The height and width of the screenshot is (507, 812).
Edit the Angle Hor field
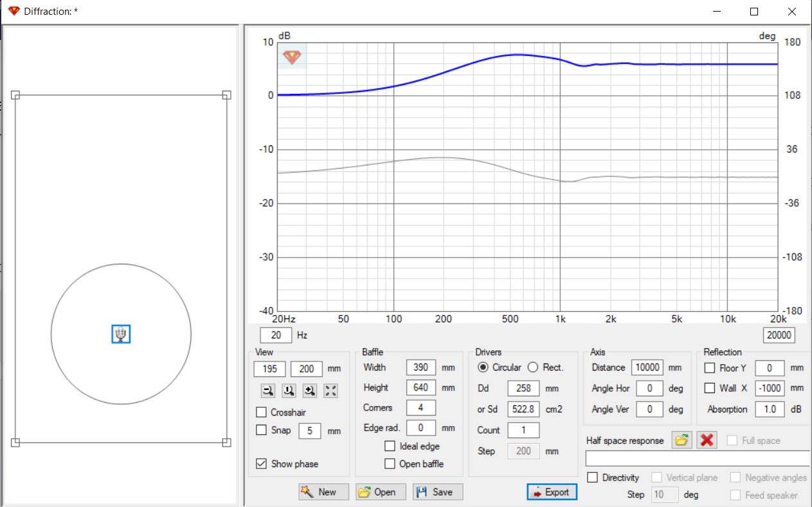point(649,389)
